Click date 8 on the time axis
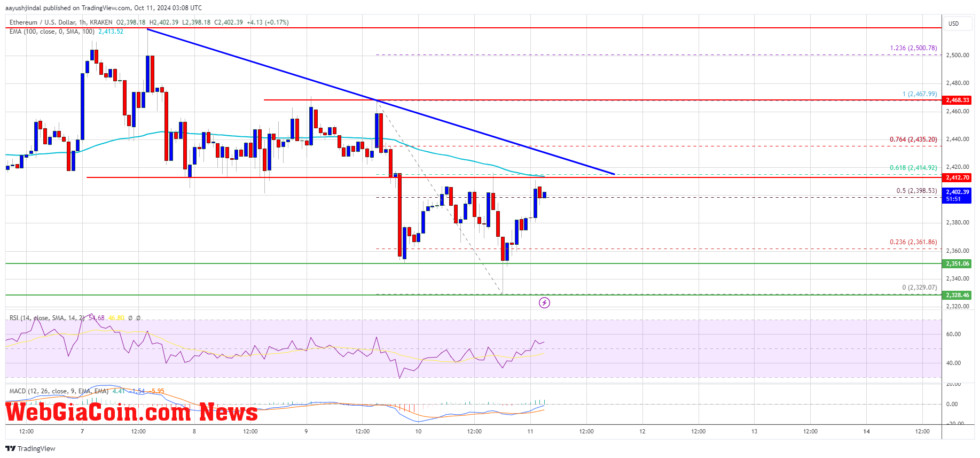 (x=194, y=431)
